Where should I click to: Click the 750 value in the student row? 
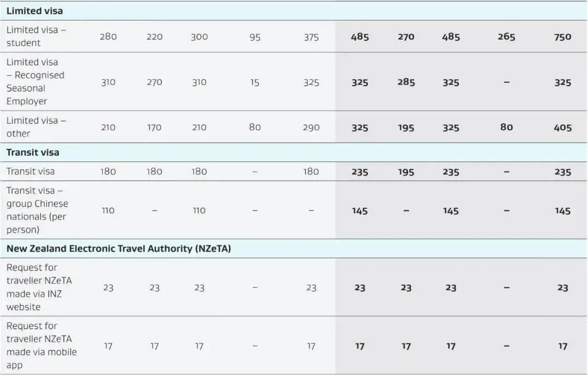click(x=562, y=37)
